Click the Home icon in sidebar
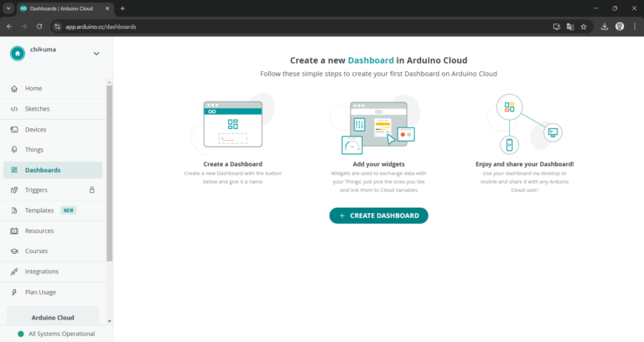This screenshot has width=644, height=342. click(14, 88)
